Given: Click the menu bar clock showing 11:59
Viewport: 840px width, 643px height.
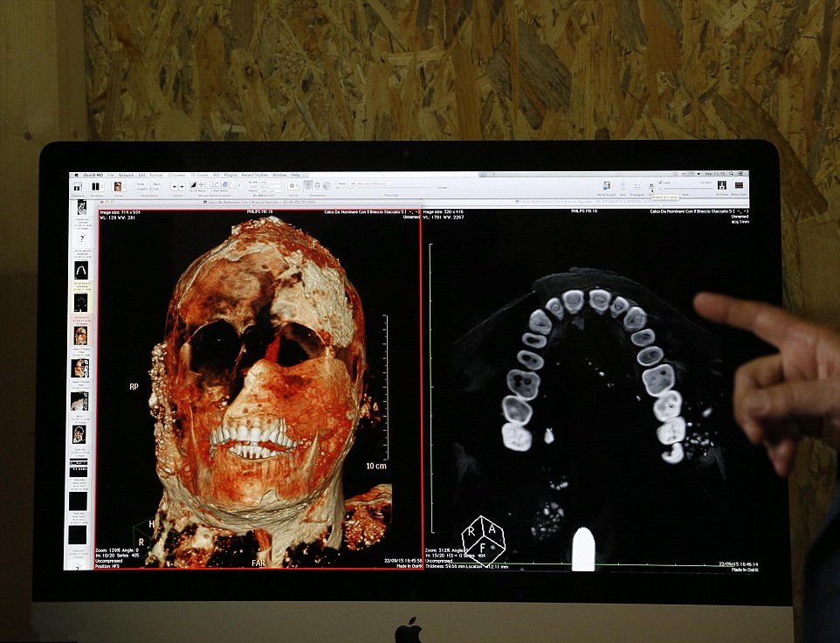Looking at the screenshot, I should (714, 174).
